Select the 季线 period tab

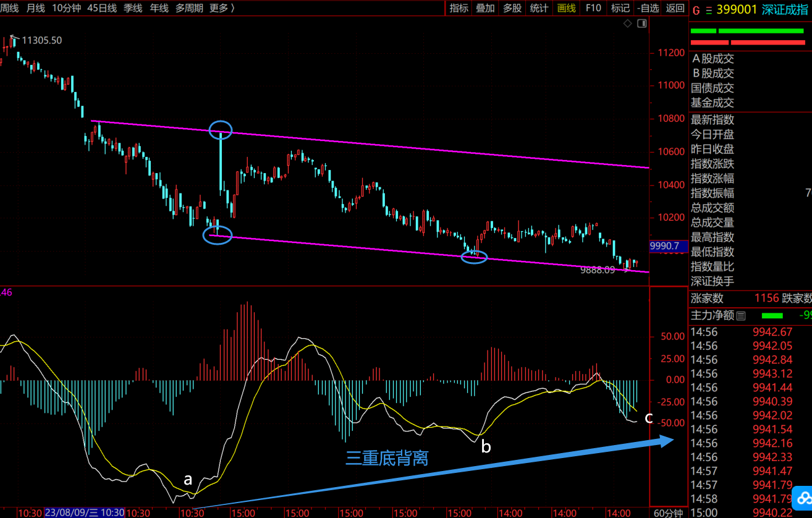[x=133, y=8]
